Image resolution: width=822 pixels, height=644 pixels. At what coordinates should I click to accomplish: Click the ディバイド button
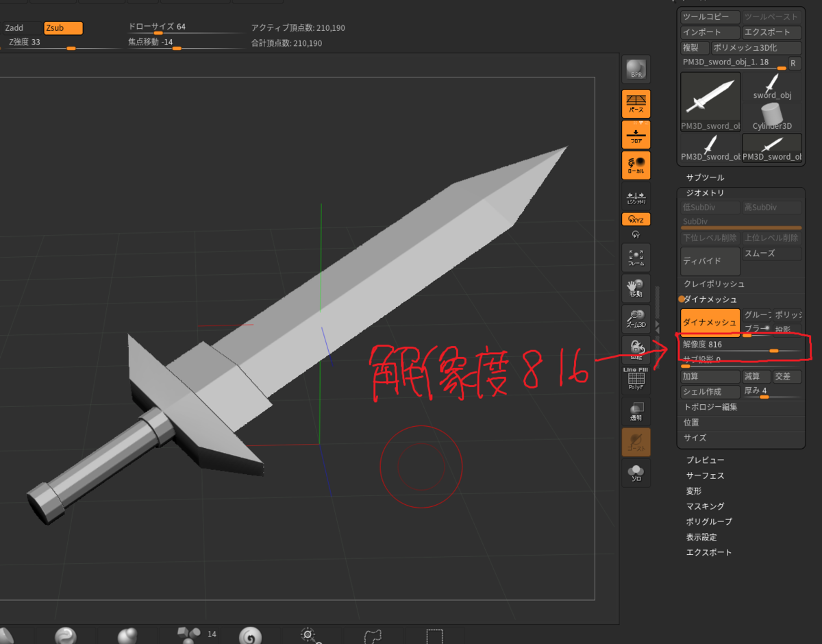point(710,261)
